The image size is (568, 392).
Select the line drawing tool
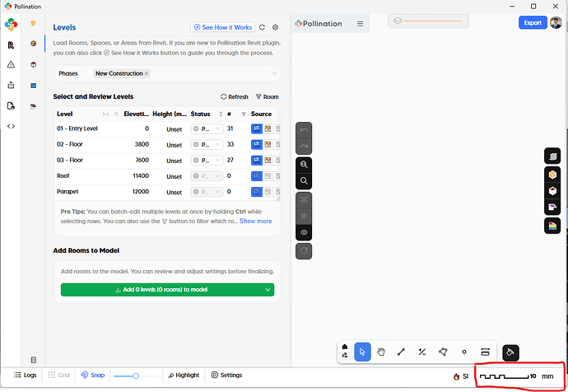401,352
